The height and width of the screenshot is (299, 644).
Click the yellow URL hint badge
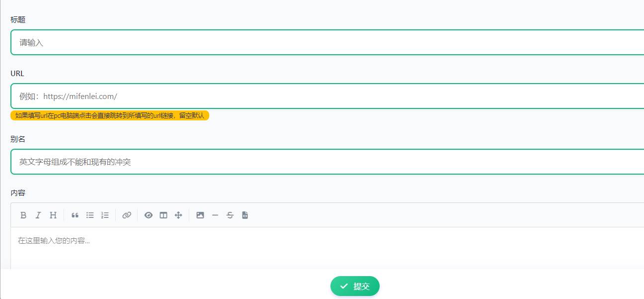(110, 115)
